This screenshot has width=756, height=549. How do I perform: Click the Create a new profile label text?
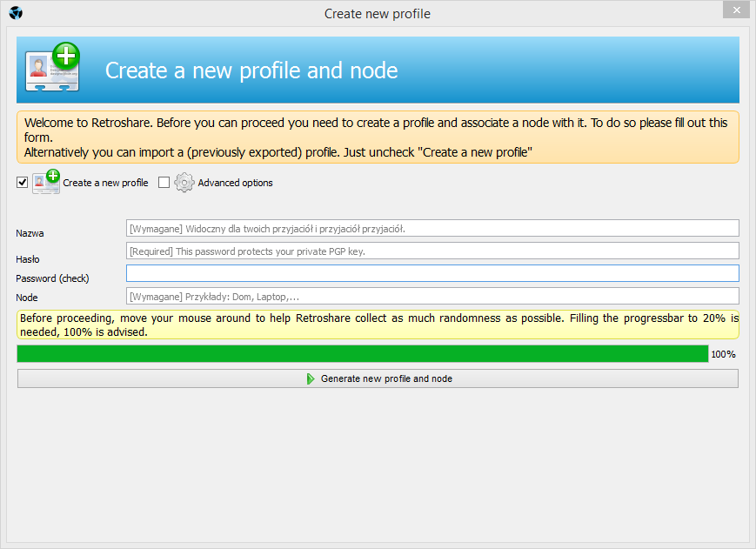coord(105,183)
